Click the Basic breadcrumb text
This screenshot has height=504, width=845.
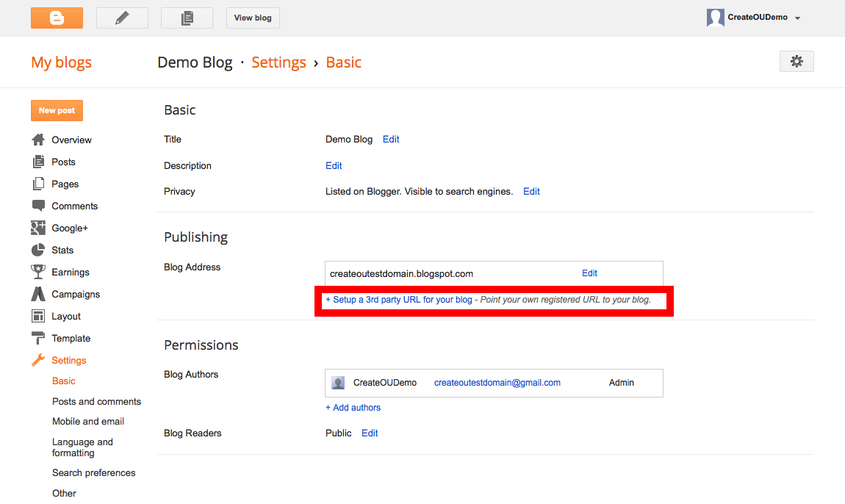[x=343, y=62]
